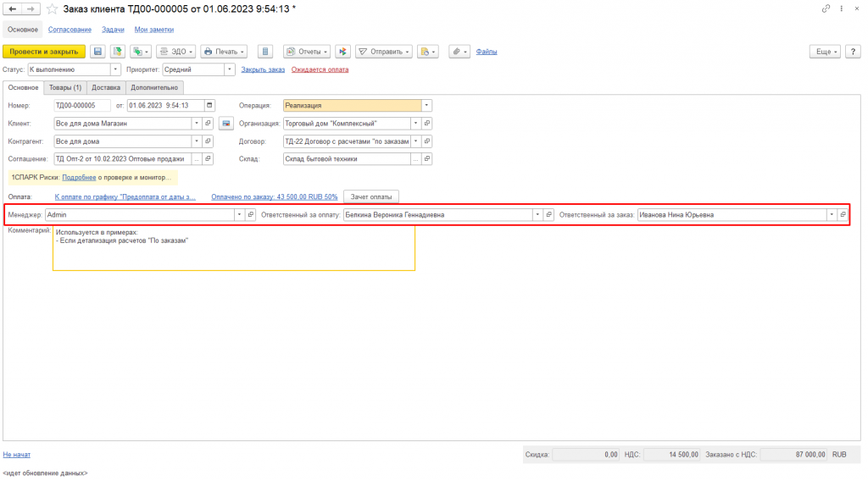The image size is (868, 481).
Task: Switch to the Согласование navigation link
Action: (x=70, y=30)
